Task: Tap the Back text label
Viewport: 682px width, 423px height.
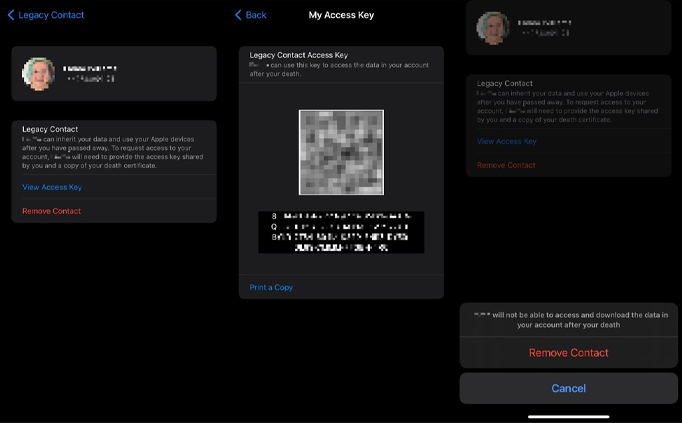Action: tap(256, 15)
